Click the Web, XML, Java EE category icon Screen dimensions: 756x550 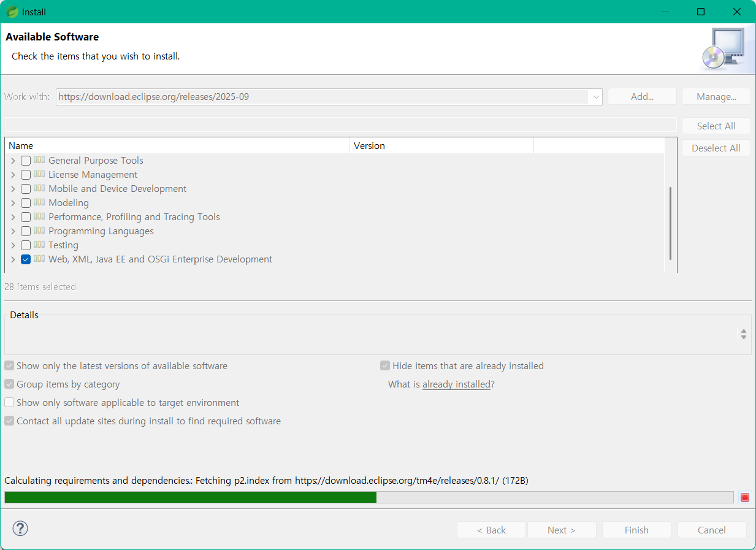[39, 259]
